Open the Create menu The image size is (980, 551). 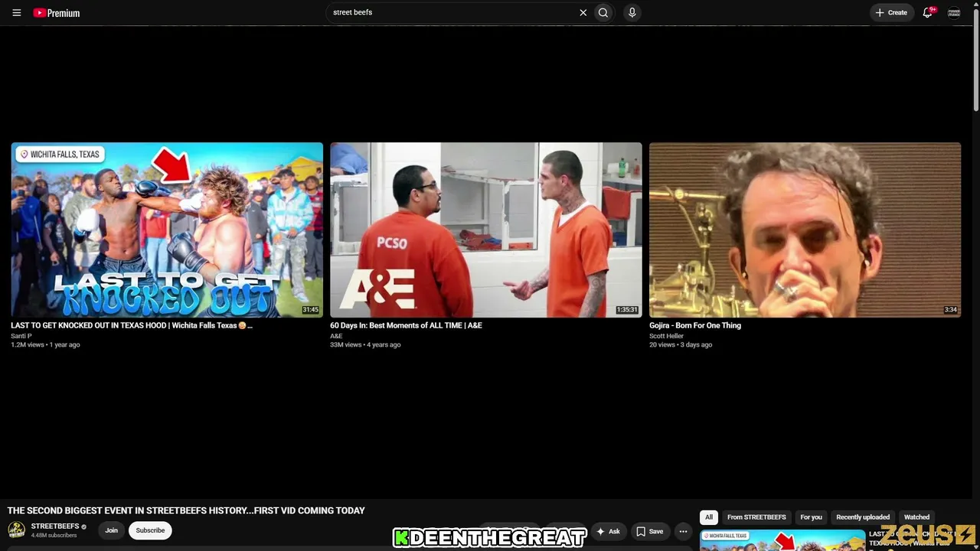coord(892,12)
